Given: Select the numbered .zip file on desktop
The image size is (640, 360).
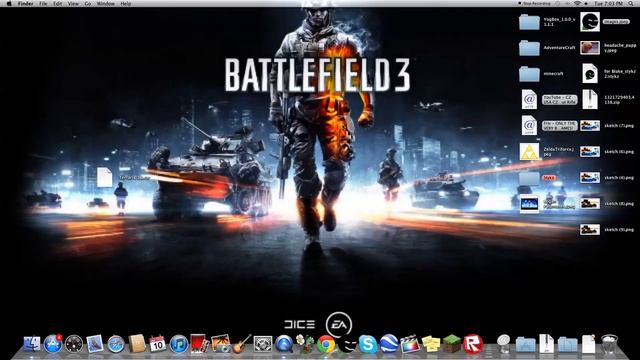Looking at the screenshot, I should [x=590, y=100].
